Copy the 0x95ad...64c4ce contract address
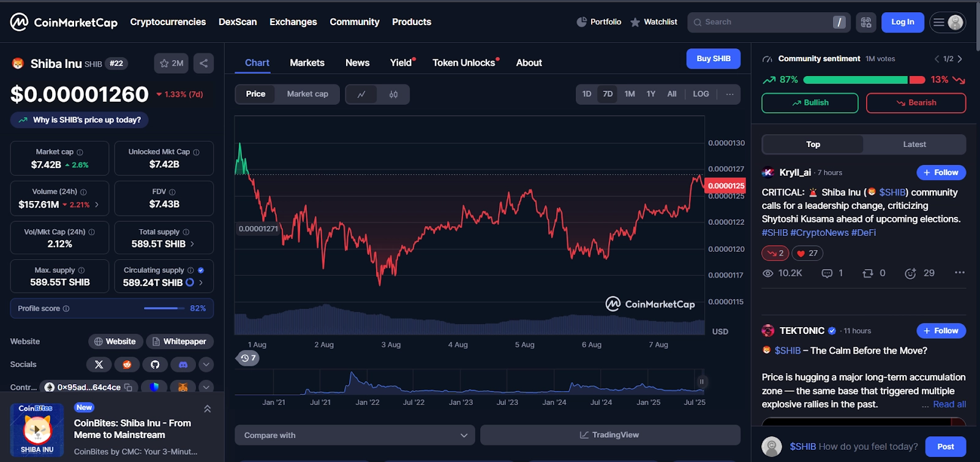The image size is (980, 462). (x=128, y=387)
